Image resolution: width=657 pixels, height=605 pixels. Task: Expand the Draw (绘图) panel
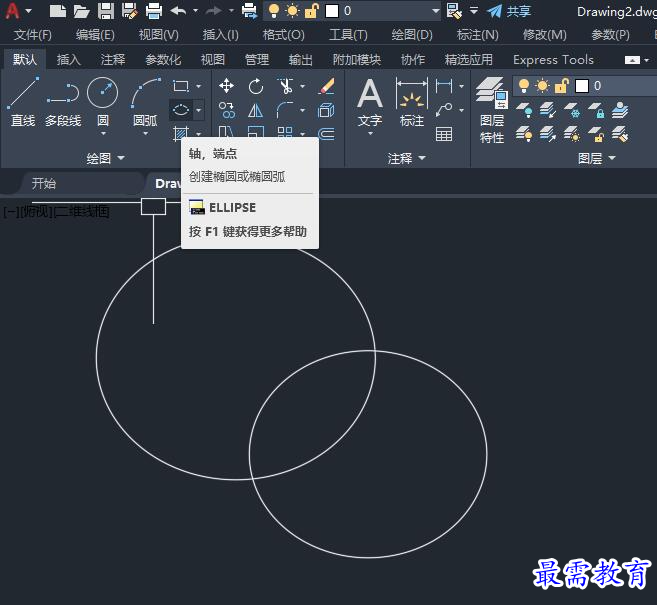(x=105, y=158)
